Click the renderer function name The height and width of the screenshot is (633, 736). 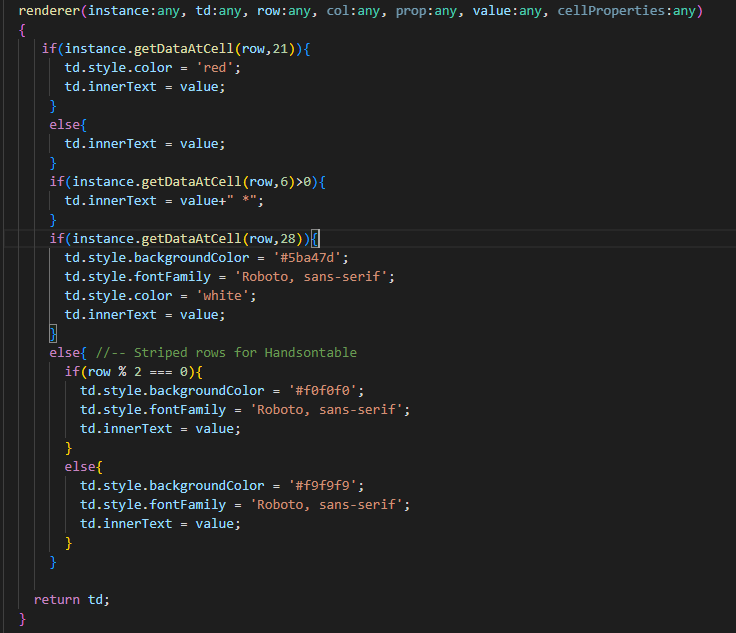coord(49,10)
